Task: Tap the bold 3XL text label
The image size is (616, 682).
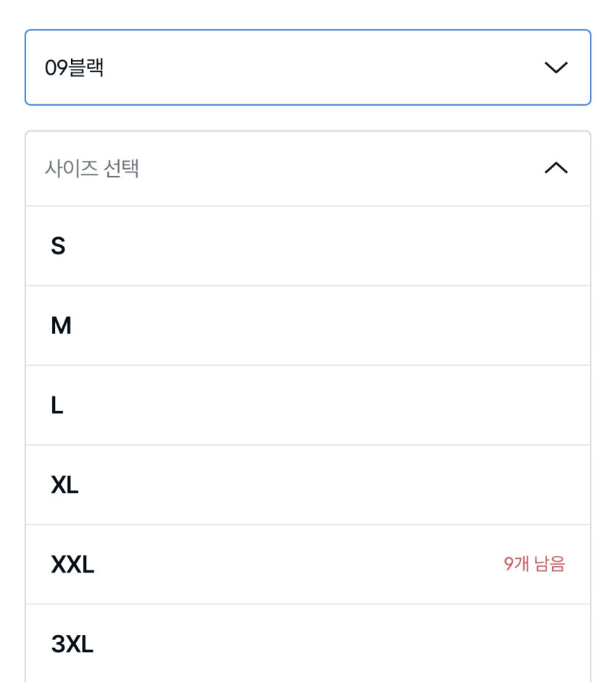Action: point(72,644)
